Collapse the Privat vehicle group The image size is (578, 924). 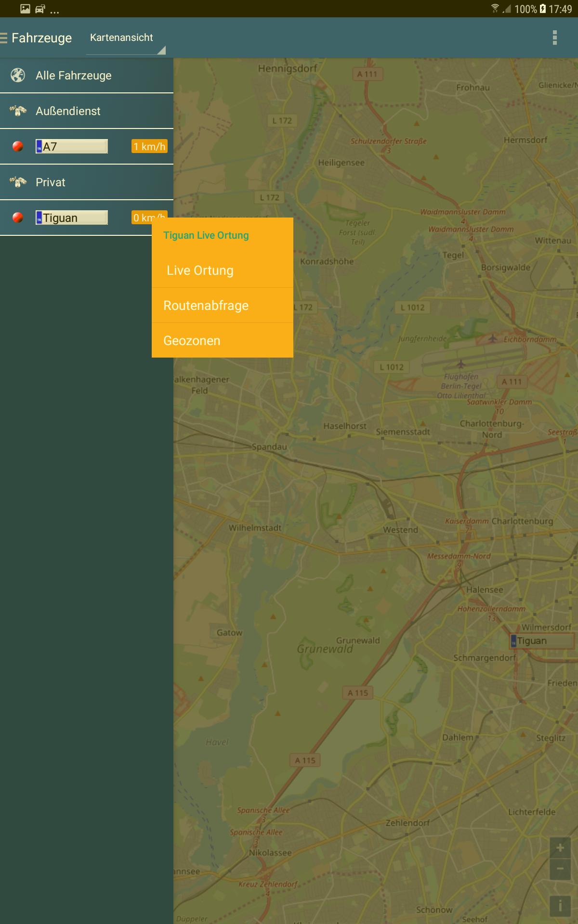pos(51,182)
